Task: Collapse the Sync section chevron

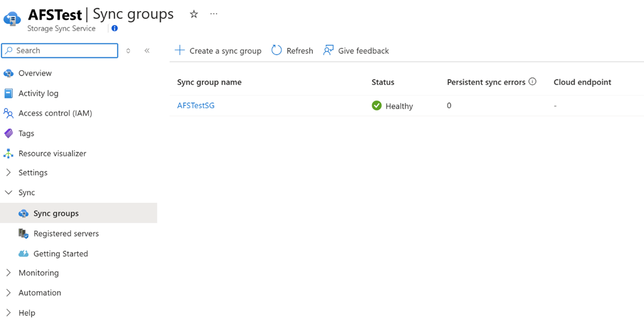Action: 8,192
